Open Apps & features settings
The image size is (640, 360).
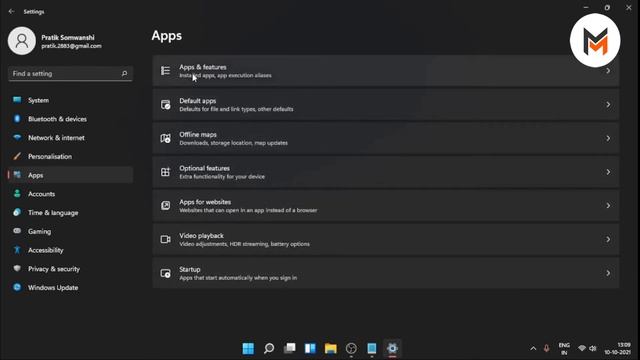pos(386,71)
